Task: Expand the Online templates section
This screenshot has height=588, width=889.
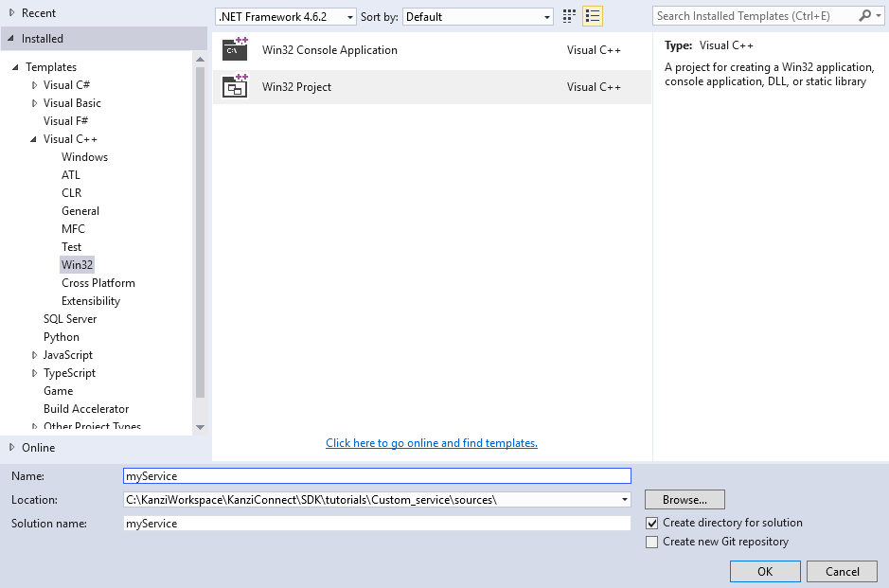Action: (14, 447)
